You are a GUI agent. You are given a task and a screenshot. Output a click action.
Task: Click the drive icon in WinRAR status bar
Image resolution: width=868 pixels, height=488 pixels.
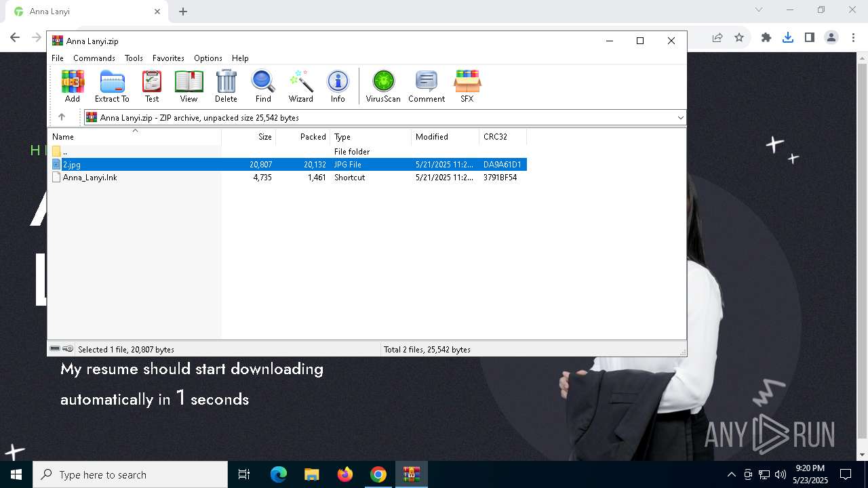pyautogui.click(x=55, y=349)
